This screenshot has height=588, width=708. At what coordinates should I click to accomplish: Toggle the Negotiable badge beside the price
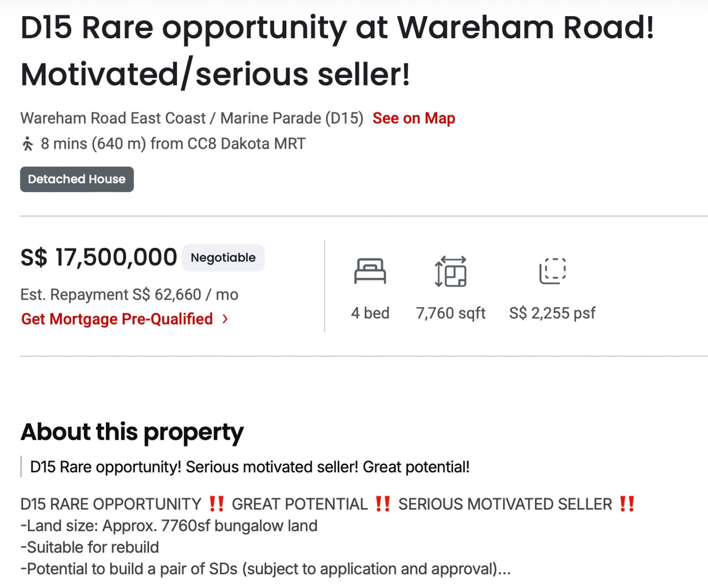coord(223,257)
